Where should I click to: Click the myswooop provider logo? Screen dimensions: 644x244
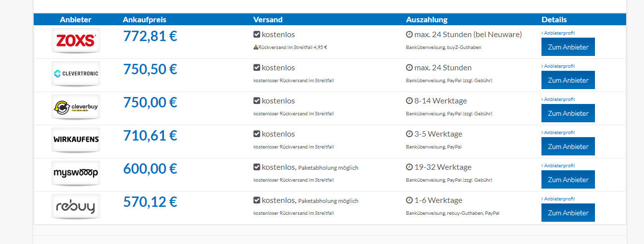(x=76, y=173)
